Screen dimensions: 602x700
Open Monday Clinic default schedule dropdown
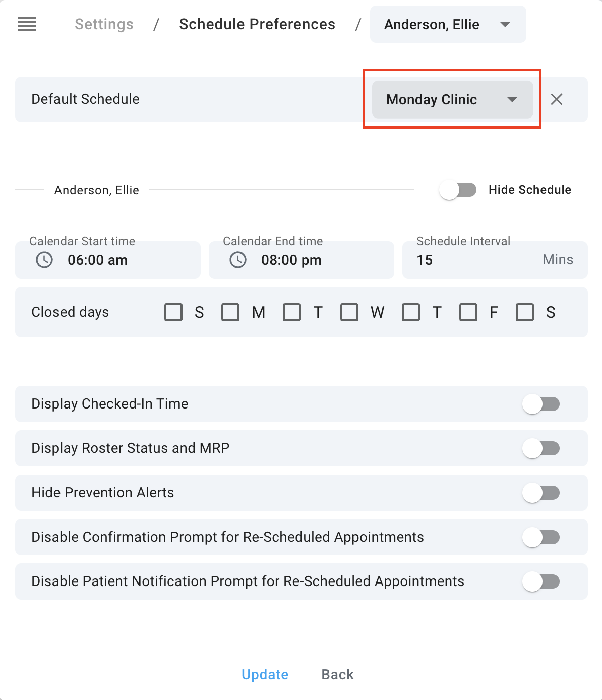tap(453, 99)
